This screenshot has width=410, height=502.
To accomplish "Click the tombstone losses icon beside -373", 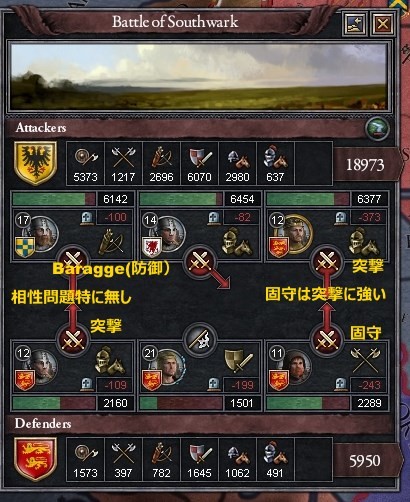I will (x=340, y=218).
